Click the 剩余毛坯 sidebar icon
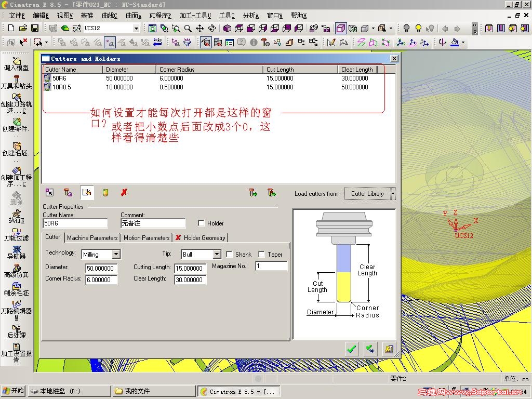The height and width of the screenshot is (399, 532). pos(16,289)
